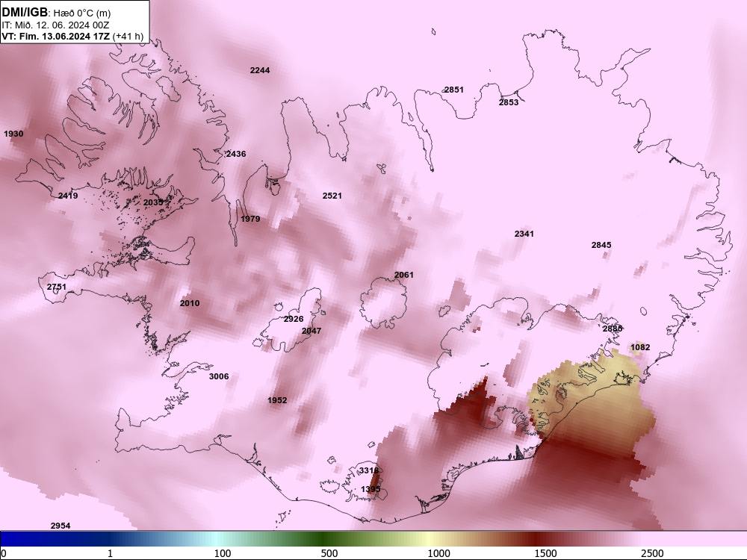Click the 2886 value label
The height and width of the screenshot is (560, 747).
click(x=613, y=329)
